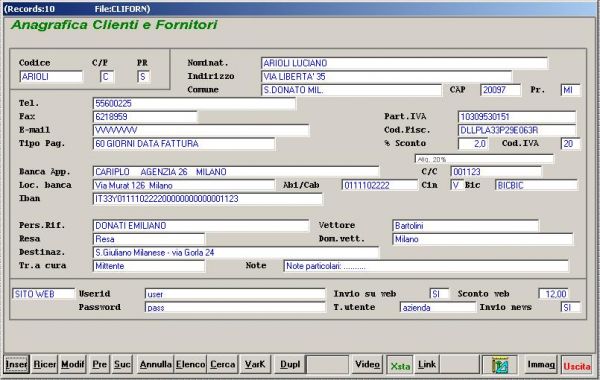The image size is (600, 380).
Task: Click the Link button
Action: [x=426, y=364]
